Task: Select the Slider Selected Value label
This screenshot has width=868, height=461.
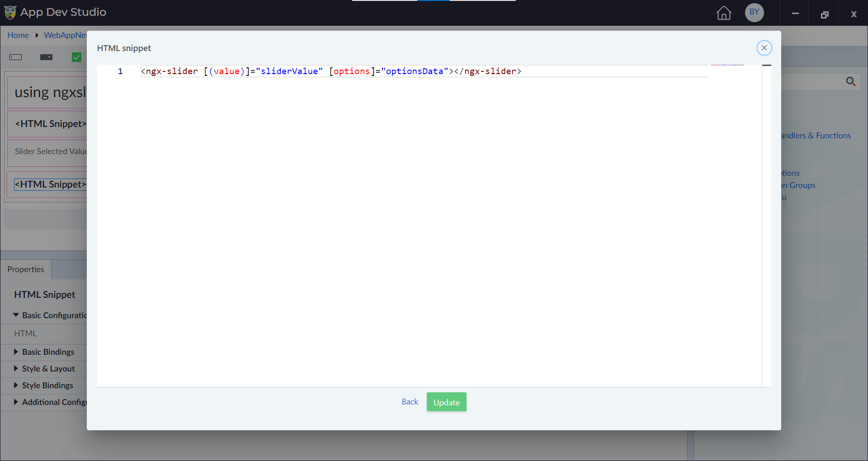Action: point(51,151)
